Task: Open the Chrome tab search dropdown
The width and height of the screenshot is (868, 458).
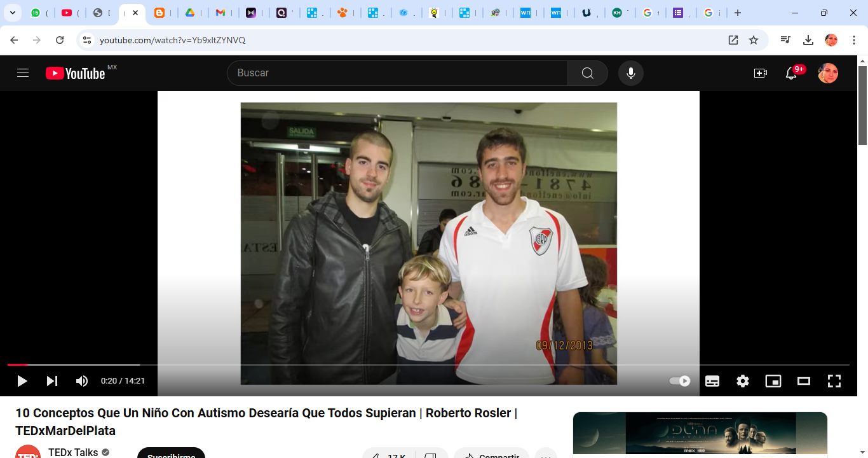Action: click(x=12, y=13)
